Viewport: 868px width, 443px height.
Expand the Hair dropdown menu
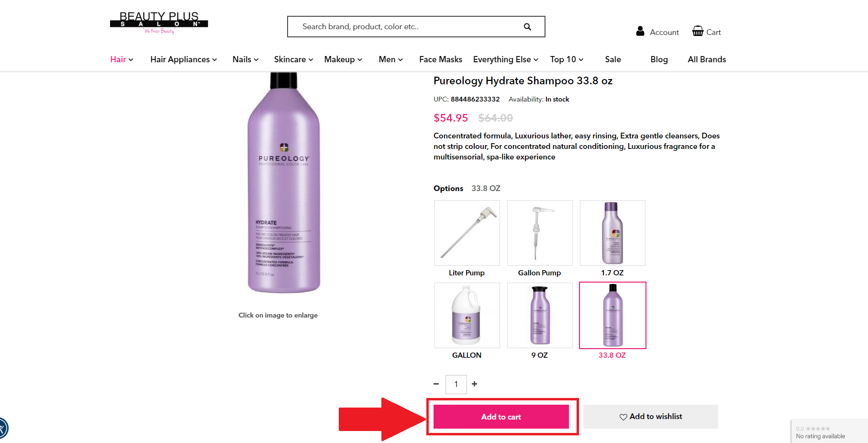click(122, 59)
